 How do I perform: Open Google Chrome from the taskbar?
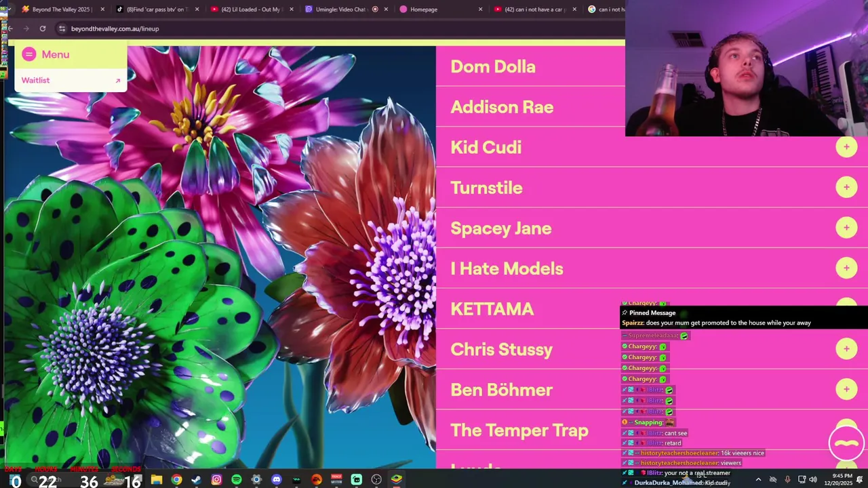[176, 480]
